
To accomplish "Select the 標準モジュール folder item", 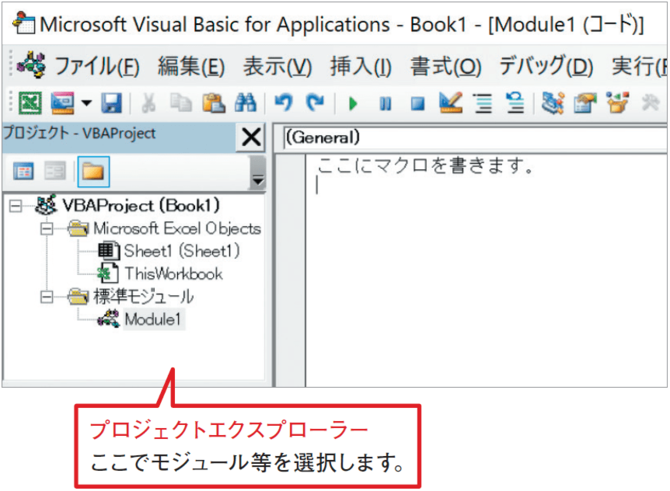I will 143,297.
